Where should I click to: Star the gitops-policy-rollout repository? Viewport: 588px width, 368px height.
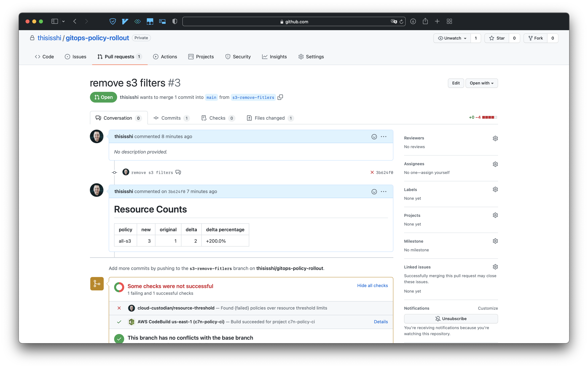[497, 38]
